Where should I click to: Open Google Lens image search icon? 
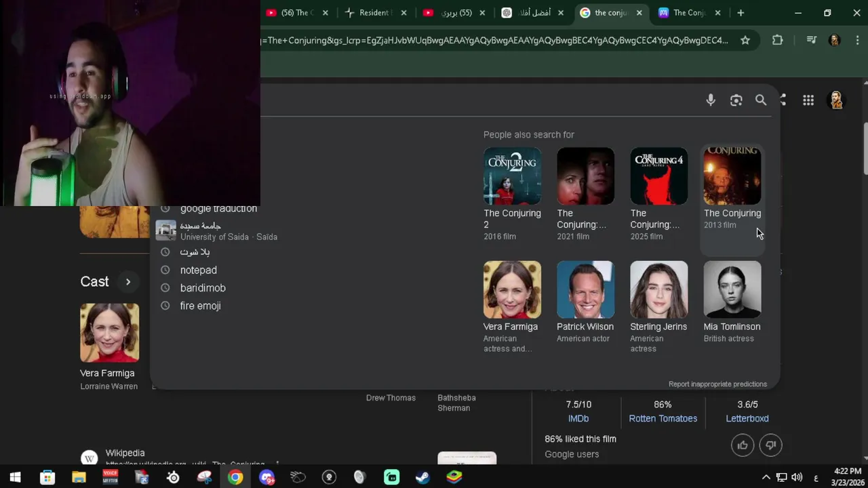click(736, 100)
